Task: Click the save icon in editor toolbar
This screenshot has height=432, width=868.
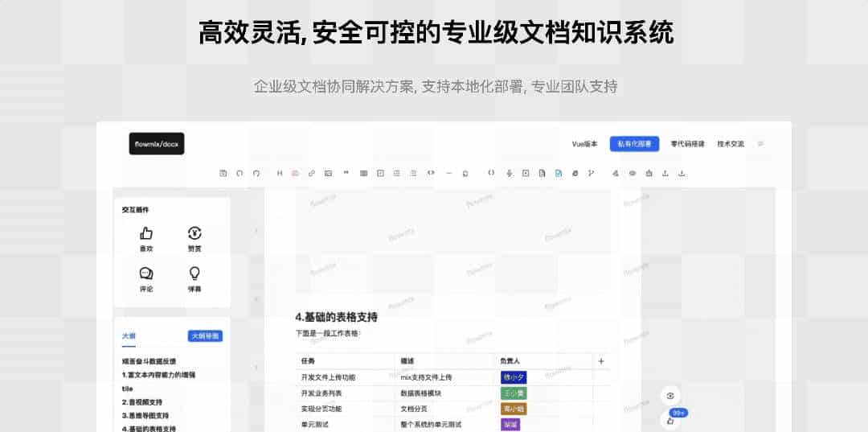Action: (223, 173)
